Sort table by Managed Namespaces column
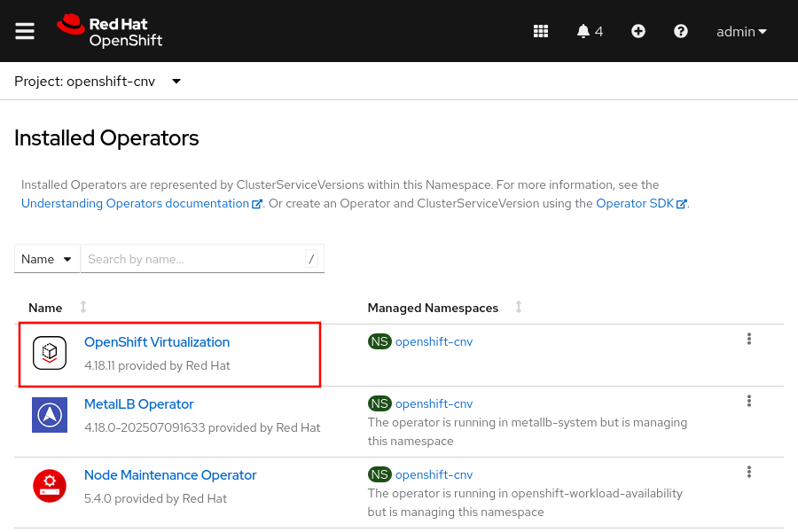798x532 pixels. click(445, 308)
